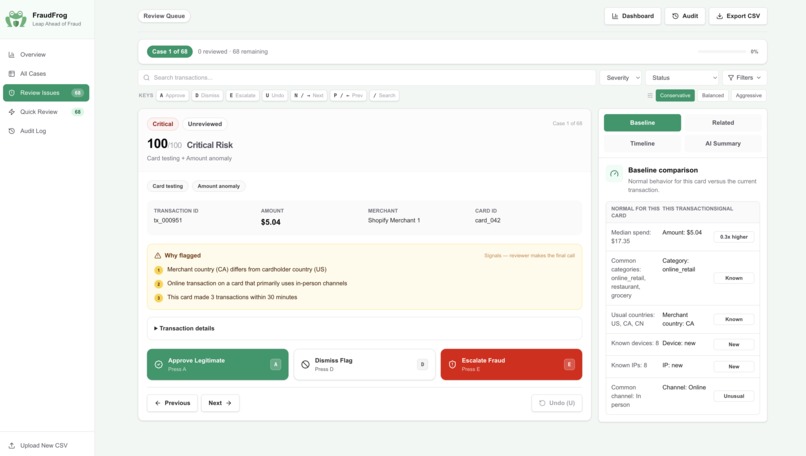Image resolution: width=806 pixels, height=456 pixels.
Task: Click the D Dismiss key hint
Action: pyautogui.click(x=207, y=95)
